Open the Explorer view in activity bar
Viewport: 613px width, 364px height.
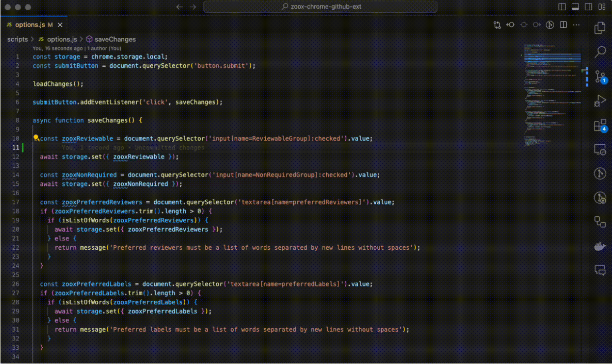point(600,28)
